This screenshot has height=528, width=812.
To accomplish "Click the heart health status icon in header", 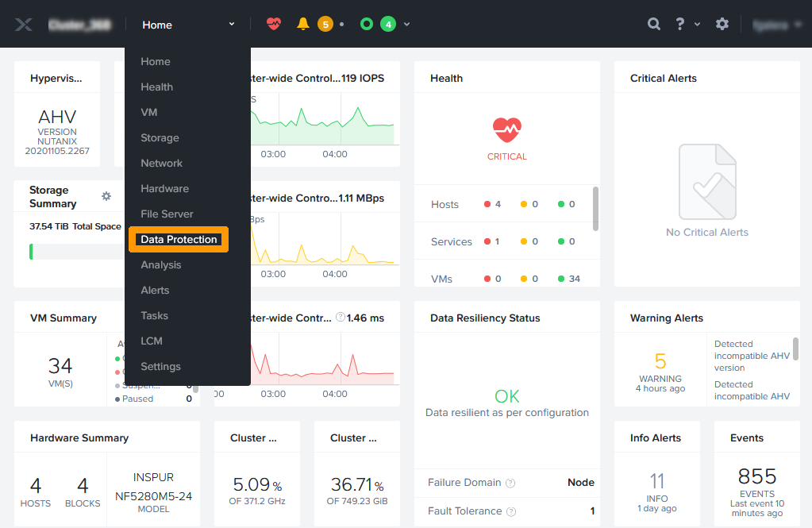I will click(274, 24).
